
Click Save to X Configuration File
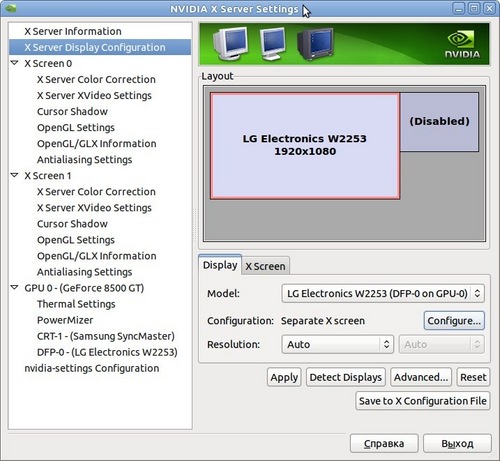point(423,401)
